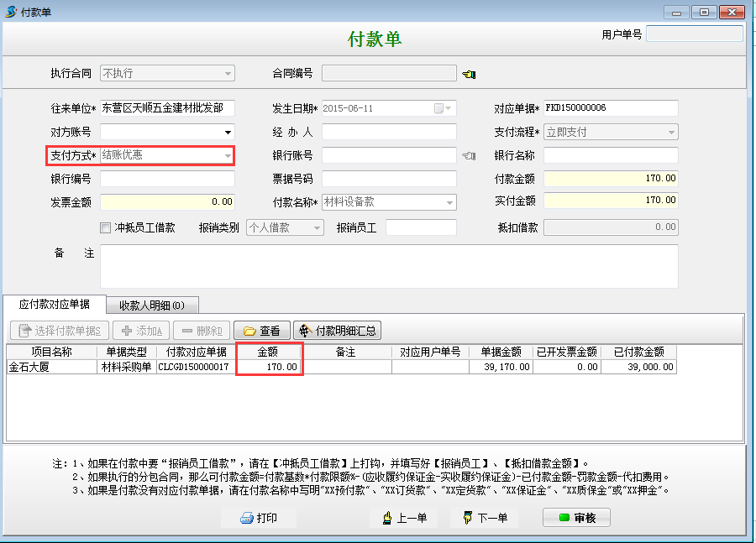Click the hand icon beside 合同编号 field
Screen dimensions: 756x543
pos(469,75)
